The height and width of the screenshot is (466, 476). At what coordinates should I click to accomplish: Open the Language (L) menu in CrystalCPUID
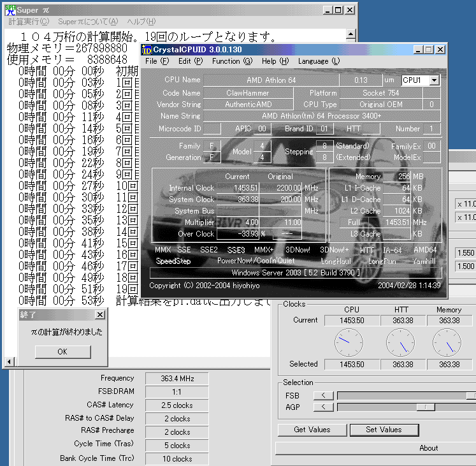coord(319,61)
